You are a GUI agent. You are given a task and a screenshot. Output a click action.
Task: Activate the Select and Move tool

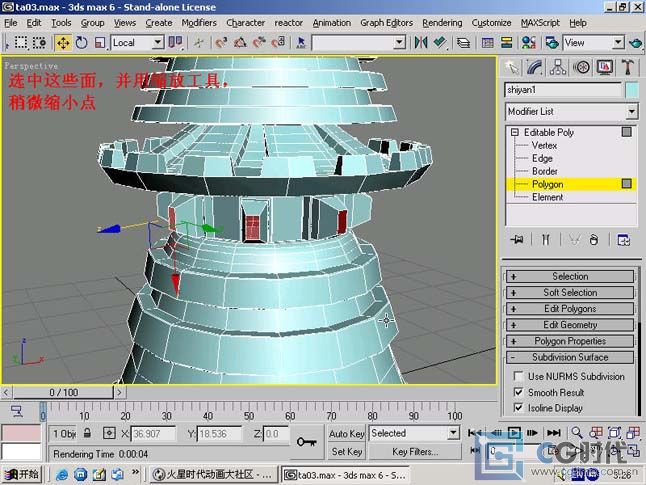[63, 42]
